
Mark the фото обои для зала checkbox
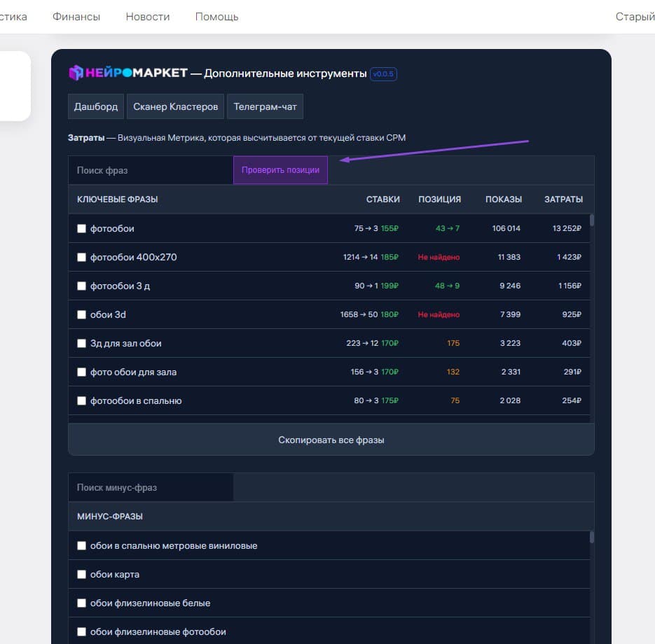81,372
